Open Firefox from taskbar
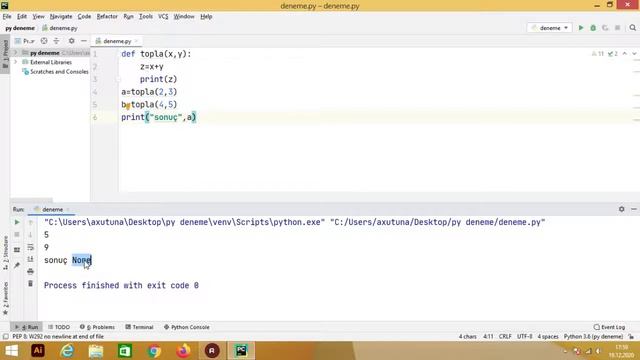640x360 pixels. [183, 351]
